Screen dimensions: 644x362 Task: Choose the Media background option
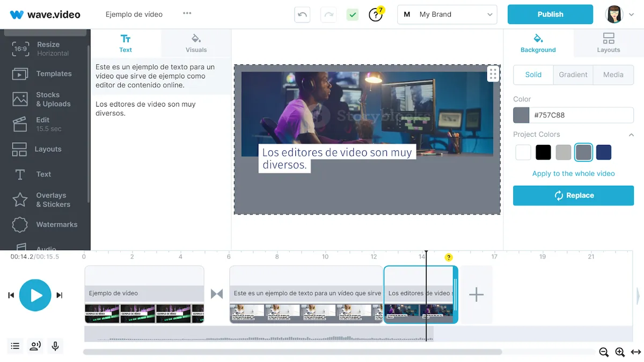[x=613, y=75]
